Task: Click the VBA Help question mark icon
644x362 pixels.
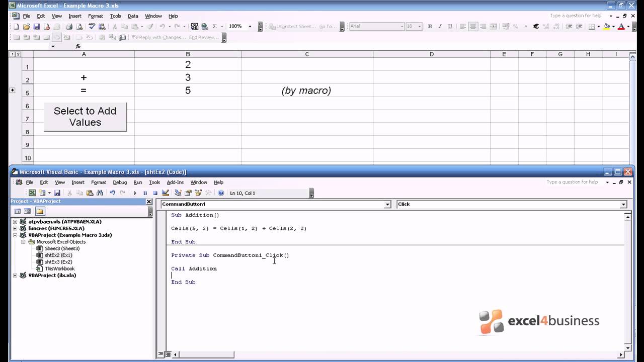Action: [221, 193]
